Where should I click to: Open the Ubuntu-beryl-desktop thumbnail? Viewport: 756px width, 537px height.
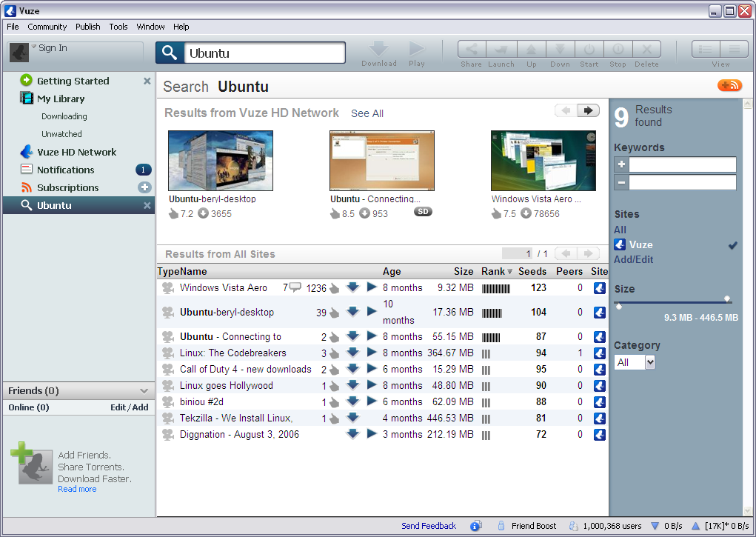tap(221, 161)
